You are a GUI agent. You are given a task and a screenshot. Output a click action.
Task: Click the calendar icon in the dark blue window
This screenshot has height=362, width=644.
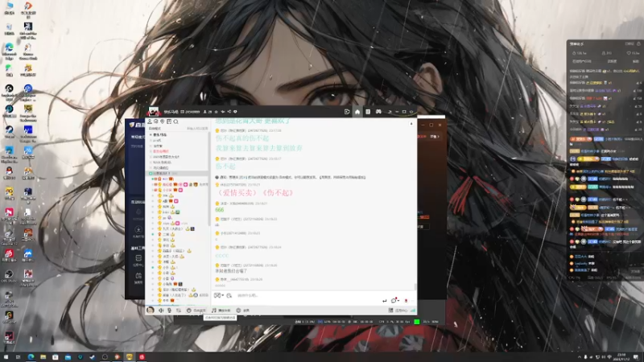click(138, 276)
